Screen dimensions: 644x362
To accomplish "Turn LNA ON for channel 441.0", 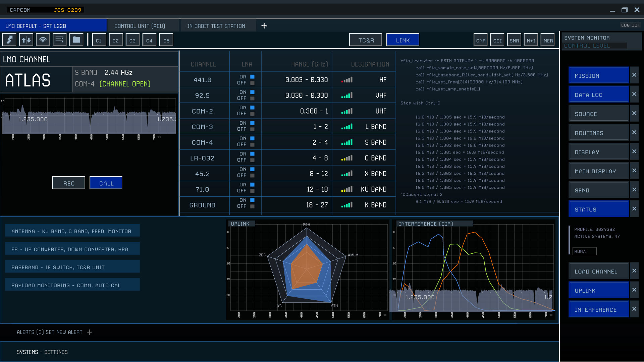I will click(x=252, y=77).
